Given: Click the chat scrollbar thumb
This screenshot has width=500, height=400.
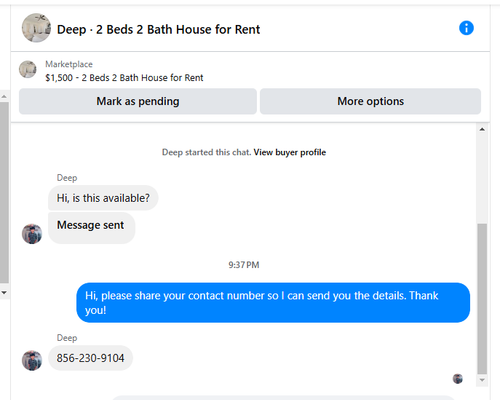Looking at the screenshot, I should tap(482, 299).
